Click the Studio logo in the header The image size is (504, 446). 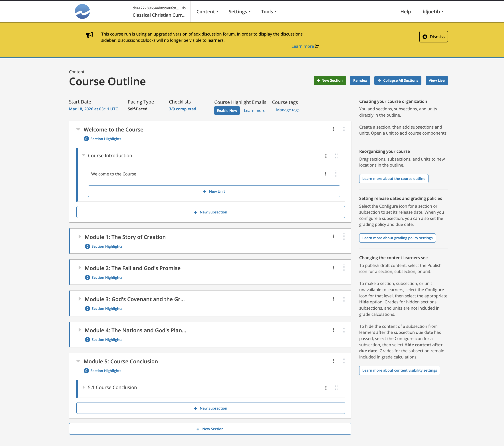point(82,11)
